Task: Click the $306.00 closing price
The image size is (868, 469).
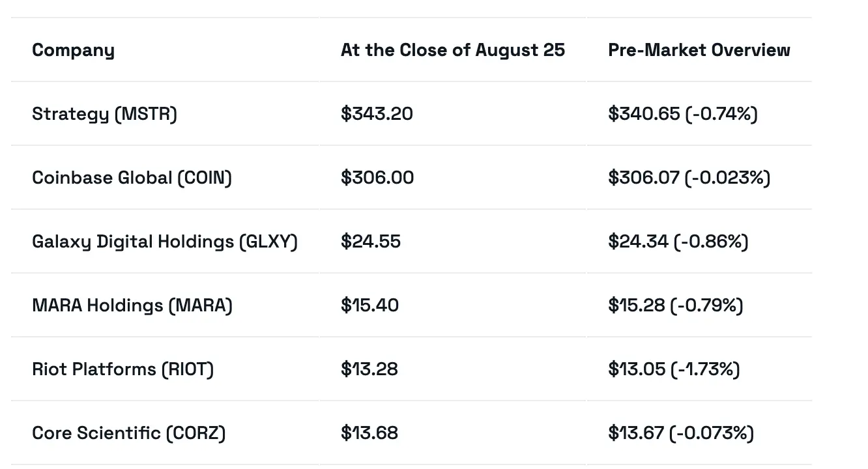Action: tap(377, 178)
